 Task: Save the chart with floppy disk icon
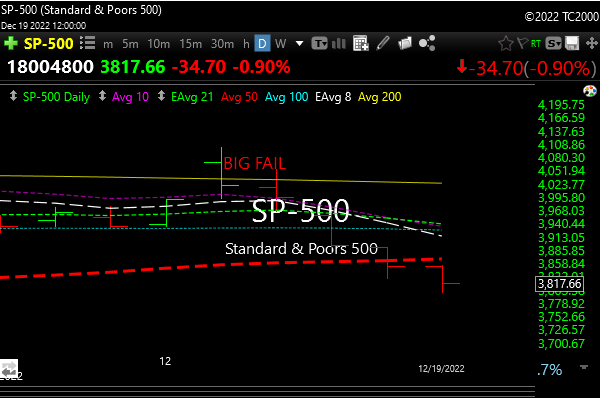[572, 43]
